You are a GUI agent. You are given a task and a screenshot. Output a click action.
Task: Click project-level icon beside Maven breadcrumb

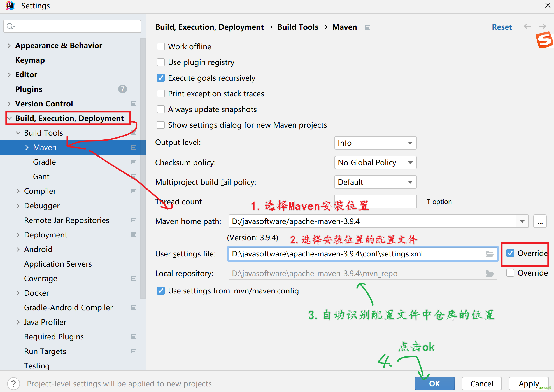(x=368, y=27)
